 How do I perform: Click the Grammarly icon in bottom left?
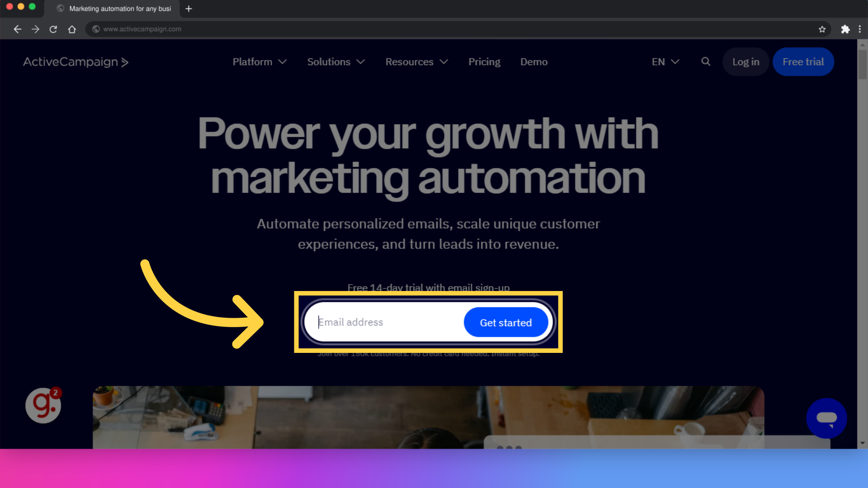[43, 405]
